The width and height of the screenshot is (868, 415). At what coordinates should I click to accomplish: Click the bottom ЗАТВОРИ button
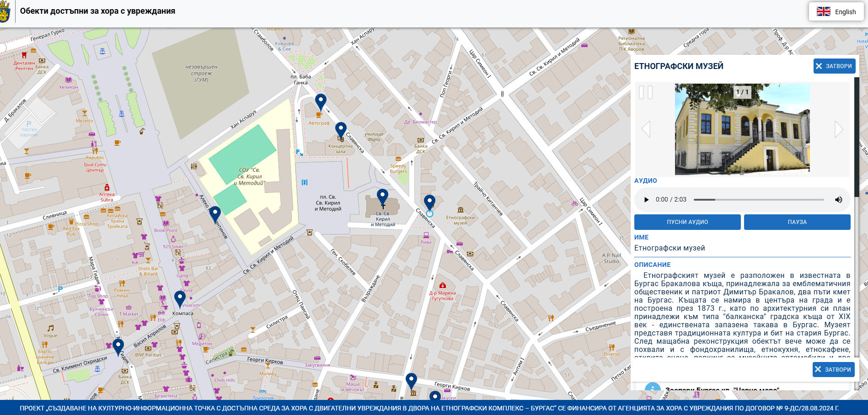pyautogui.click(x=833, y=369)
